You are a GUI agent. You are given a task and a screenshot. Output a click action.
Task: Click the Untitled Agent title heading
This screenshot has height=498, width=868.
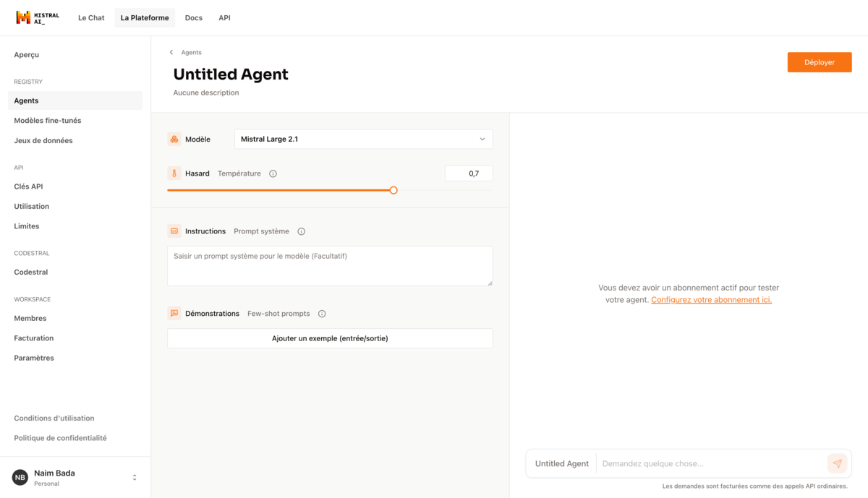231,74
